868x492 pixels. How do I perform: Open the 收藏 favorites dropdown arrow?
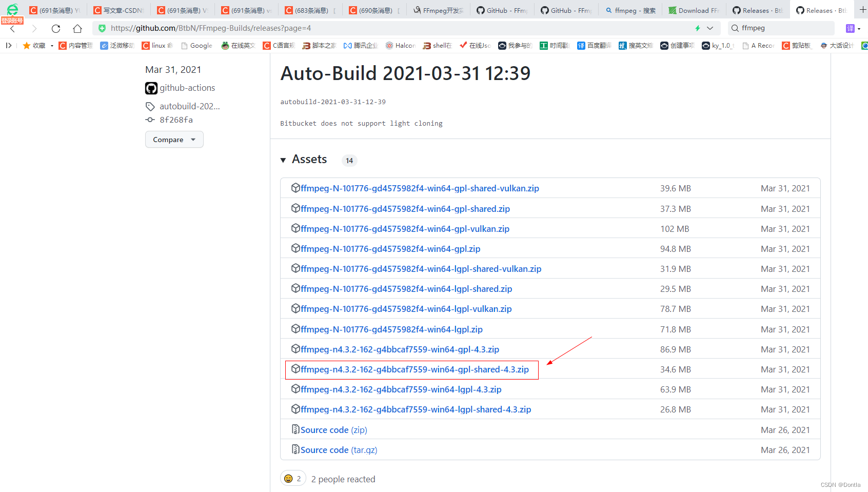pos(52,46)
